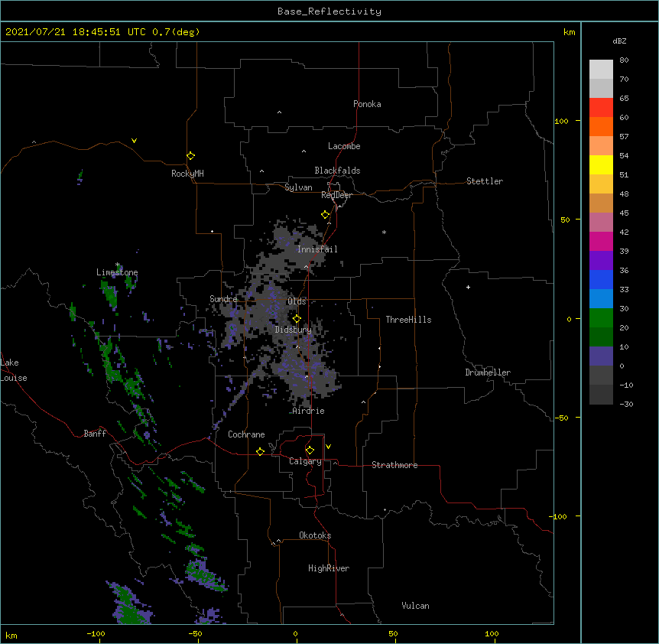Click the yellow diamond marker south of RedDeer

click(x=325, y=215)
